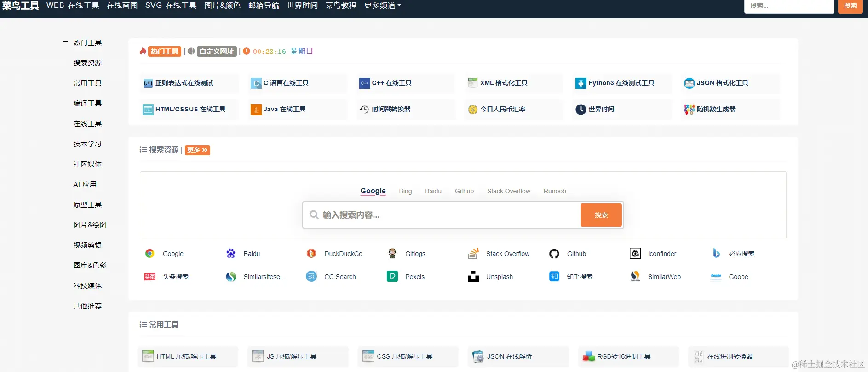Go to 菜鸟工具 home logo
The width and height of the screenshot is (868, 372).
click(21, 6)
